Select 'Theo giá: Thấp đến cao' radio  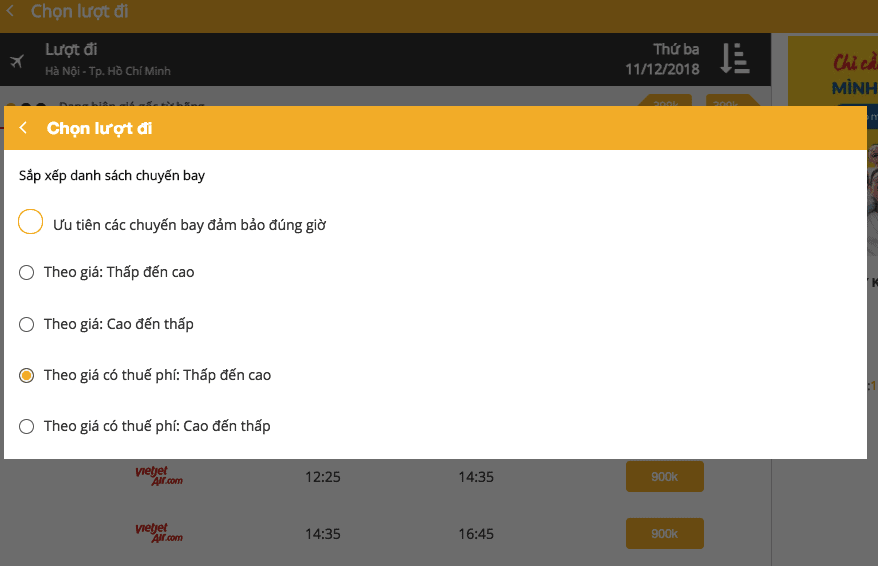point(26,273)
